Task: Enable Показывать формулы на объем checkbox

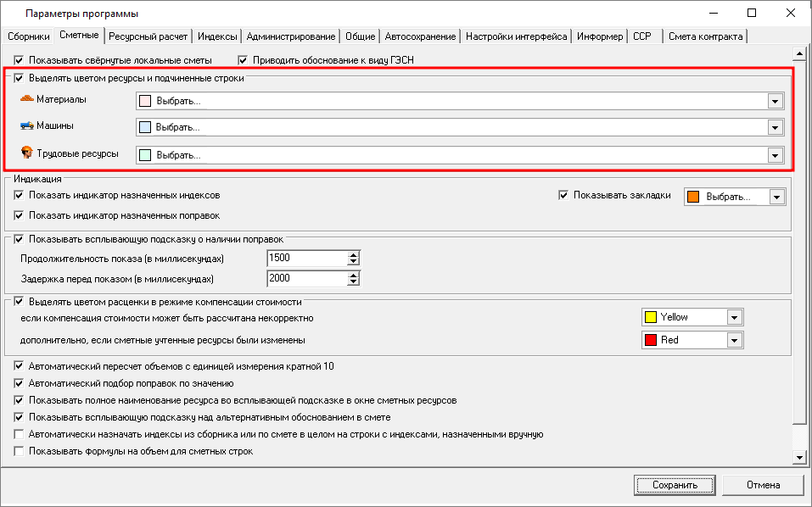Action: [x=20, y=451]
